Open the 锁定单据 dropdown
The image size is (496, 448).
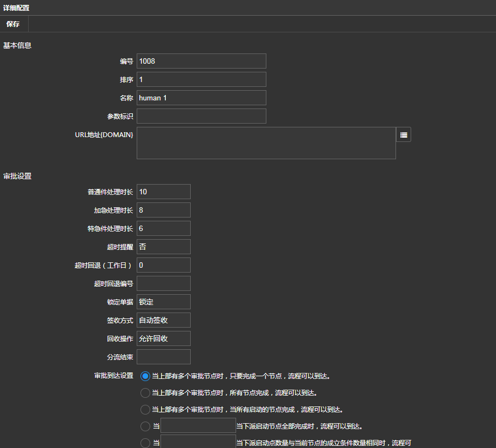[163, 302]
